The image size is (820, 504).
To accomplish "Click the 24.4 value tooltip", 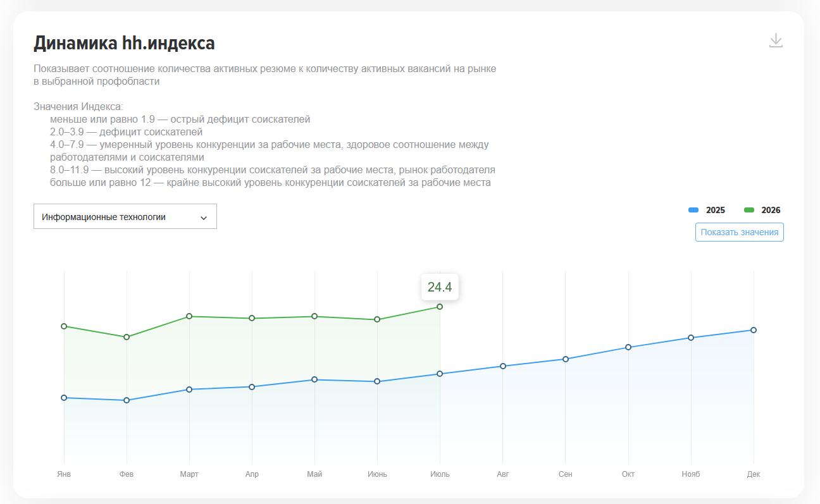I will pyautogui.click(x=440, y=287).
